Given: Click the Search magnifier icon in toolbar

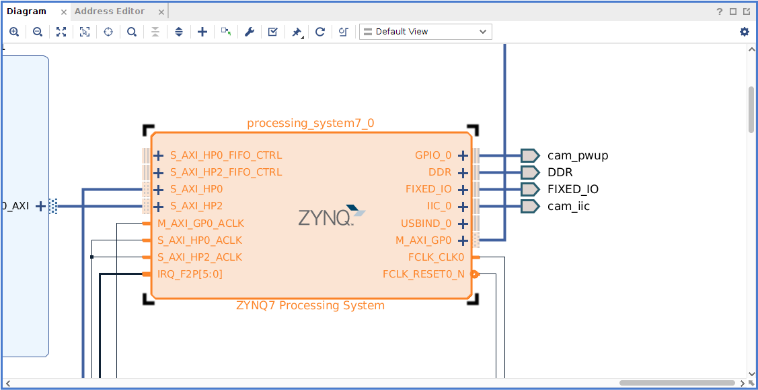Looking at the screenshot, I should (131, 32).
